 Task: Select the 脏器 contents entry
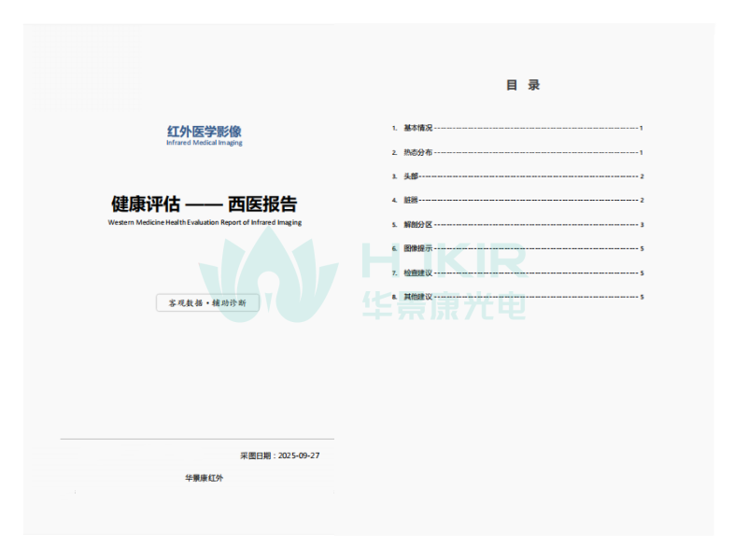click(x=411, y=201)
